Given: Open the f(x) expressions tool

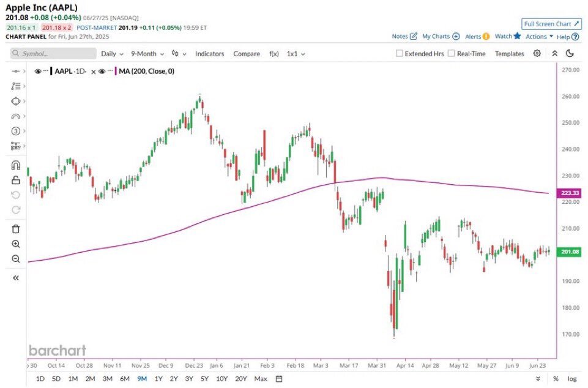Looking at the screenshot, I should 274,54.
